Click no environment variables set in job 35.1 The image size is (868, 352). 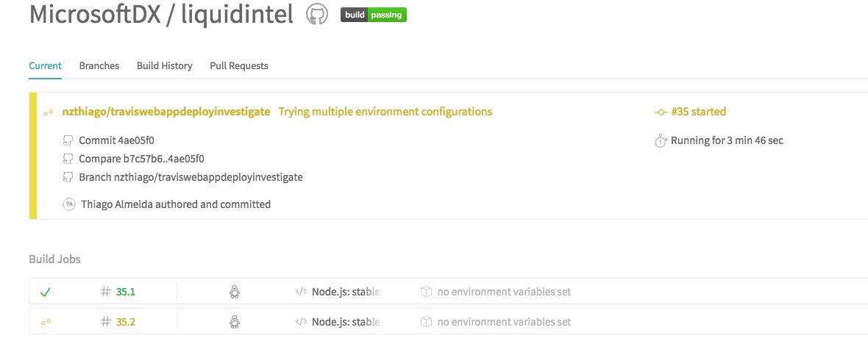[x=504, y=292]
